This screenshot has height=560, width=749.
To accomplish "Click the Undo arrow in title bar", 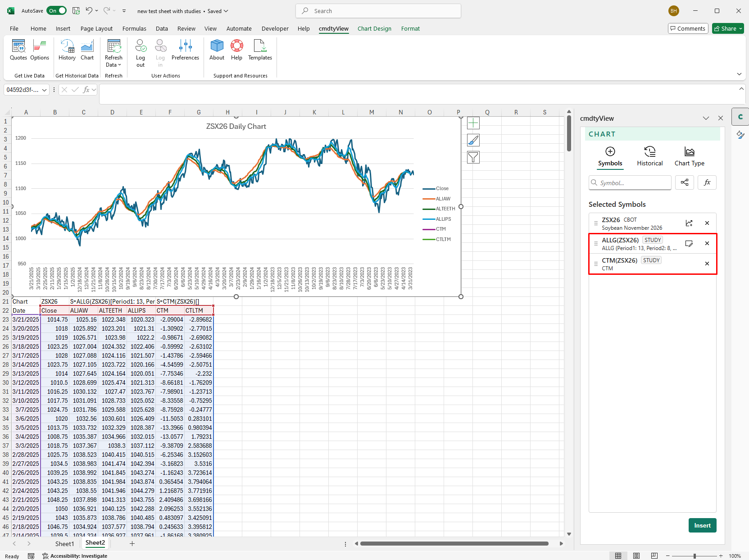I will pos(89,11).
